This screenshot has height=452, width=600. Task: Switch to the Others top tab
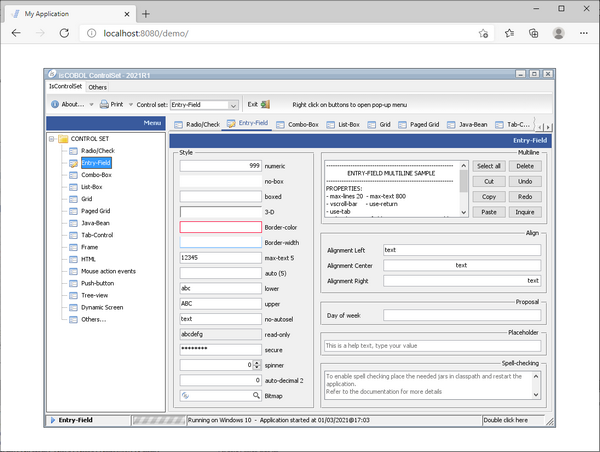click(97, 87)
